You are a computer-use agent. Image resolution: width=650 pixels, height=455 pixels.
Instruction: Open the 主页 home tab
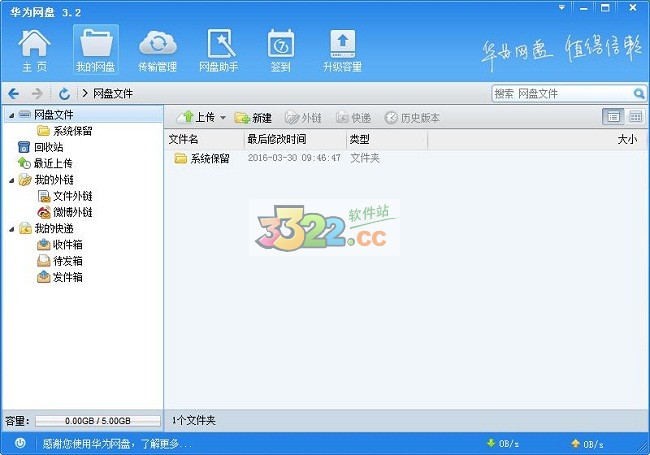click(34, 50)
